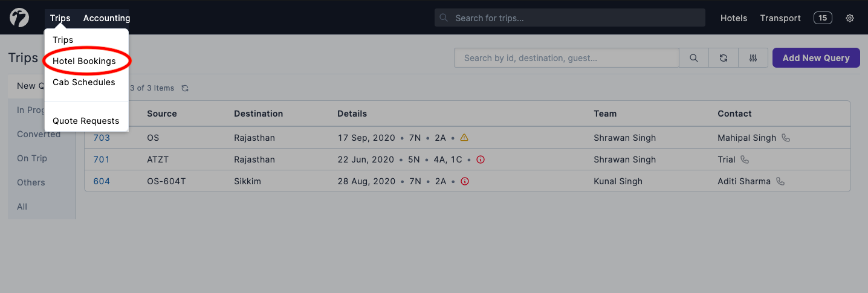868x293 pixels.
Task: Click the red info icon on trip 701
Action: pos(481,160)
